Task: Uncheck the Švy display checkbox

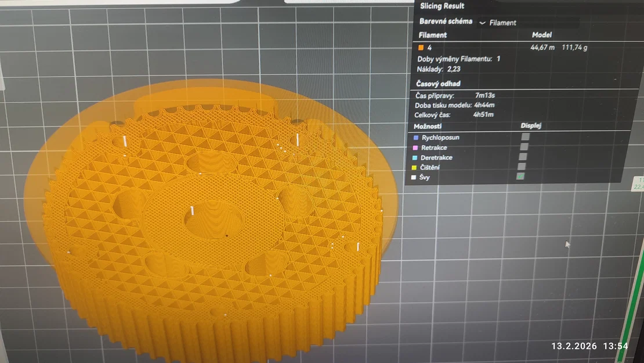Action: click(520, 177)
